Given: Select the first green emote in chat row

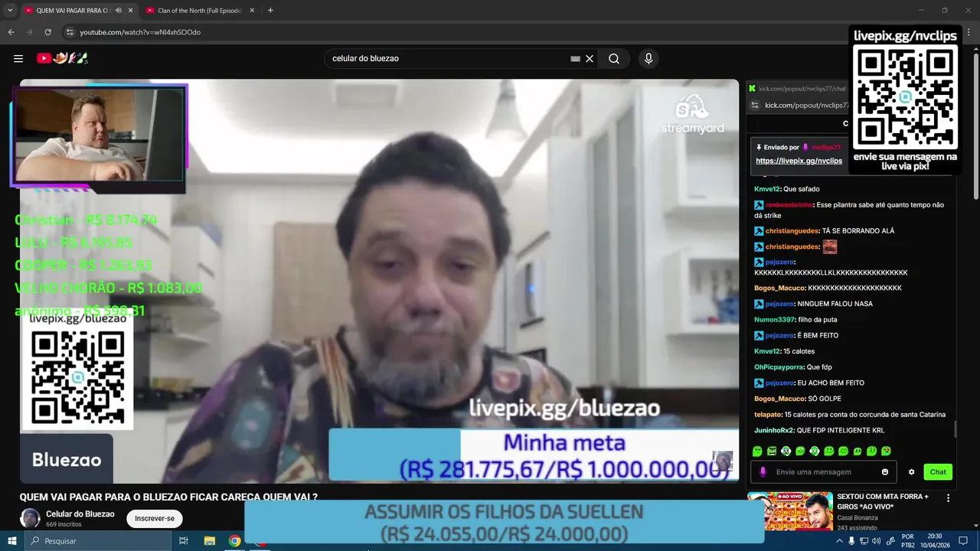Looking at the screenshot, I should [x=757, y=452].
